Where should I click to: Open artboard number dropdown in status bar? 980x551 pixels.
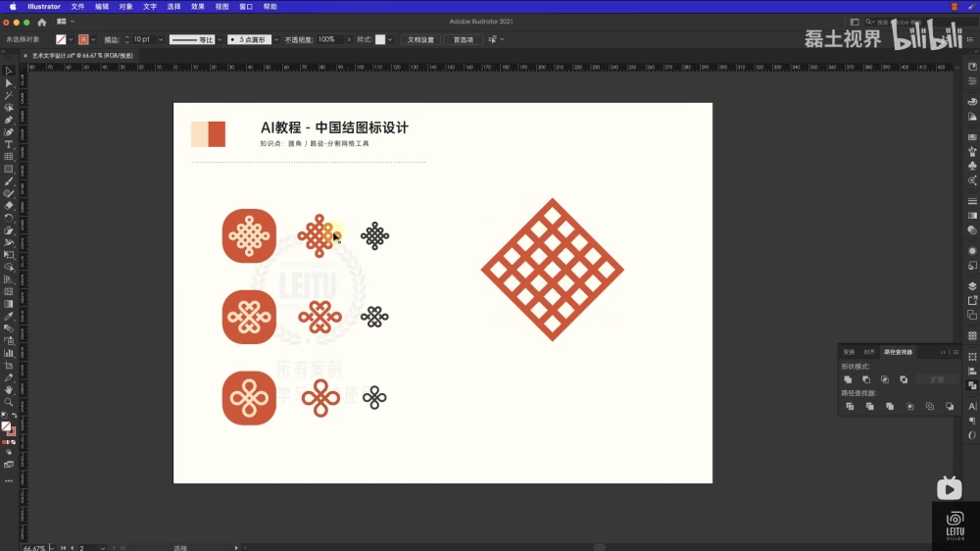[x=103, y=548]
